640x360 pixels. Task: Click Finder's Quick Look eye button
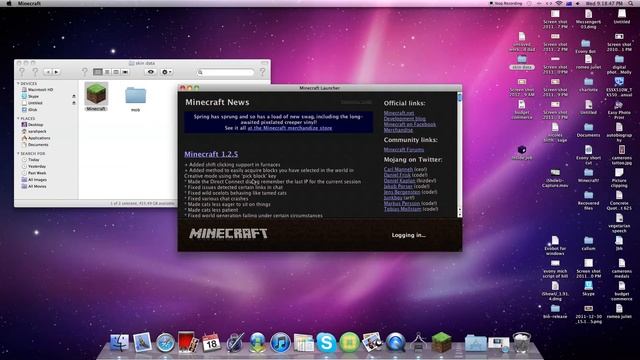(x=151, y=72)
